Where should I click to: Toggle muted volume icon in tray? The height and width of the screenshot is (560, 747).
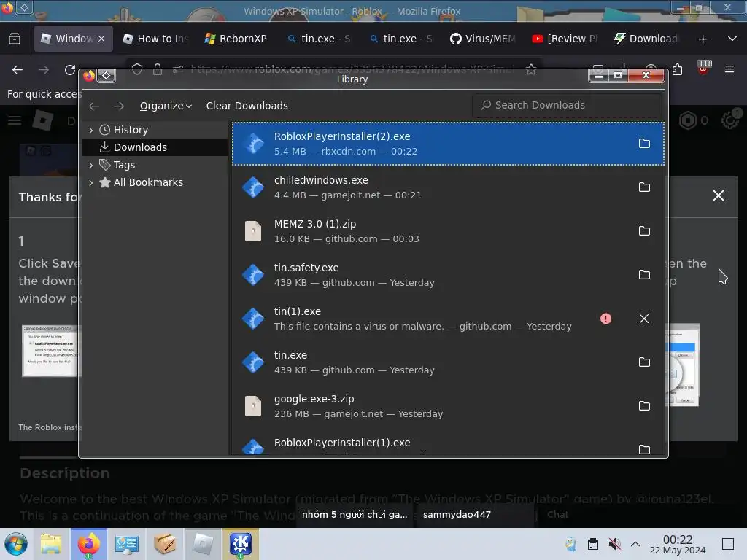614,544
